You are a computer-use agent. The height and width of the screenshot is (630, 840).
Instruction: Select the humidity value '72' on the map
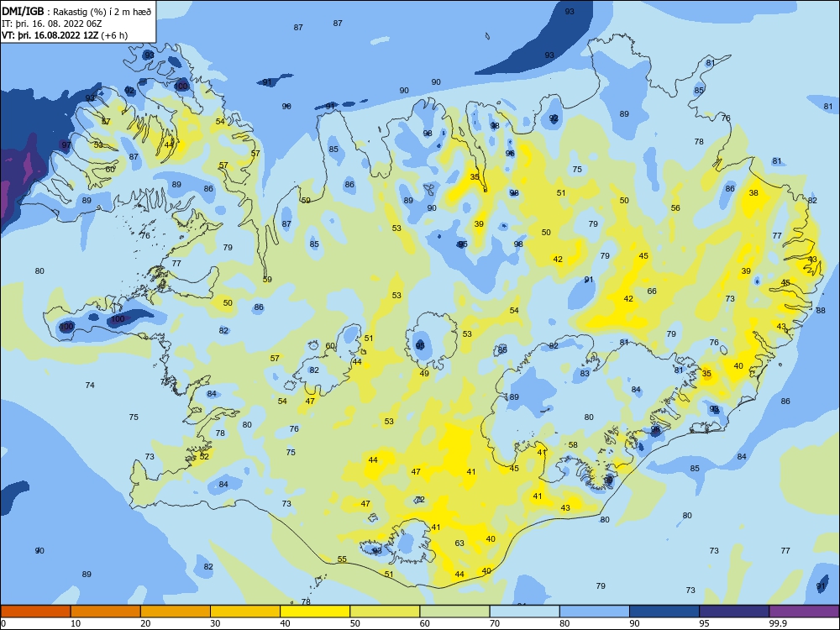(421, 499)
